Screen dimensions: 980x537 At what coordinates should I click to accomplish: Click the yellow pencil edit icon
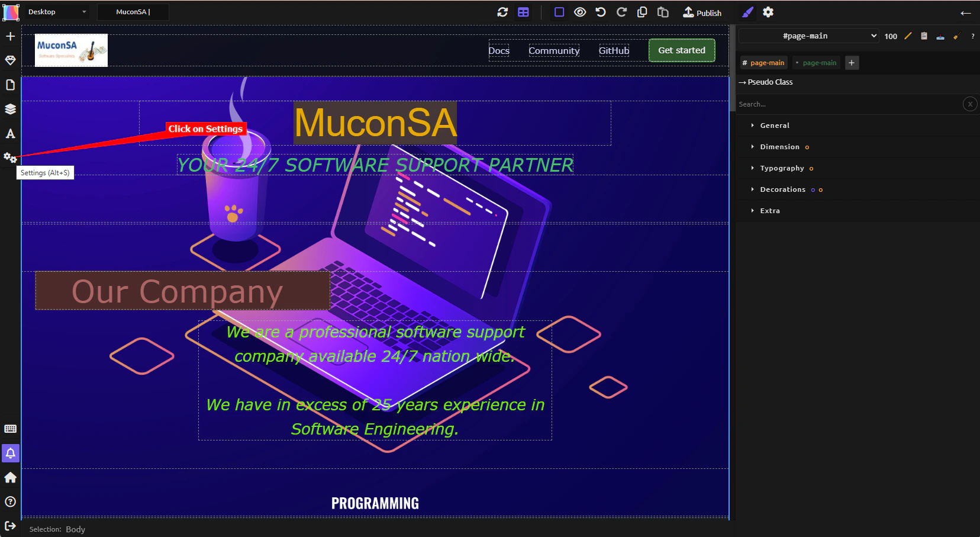coord(908,36)
